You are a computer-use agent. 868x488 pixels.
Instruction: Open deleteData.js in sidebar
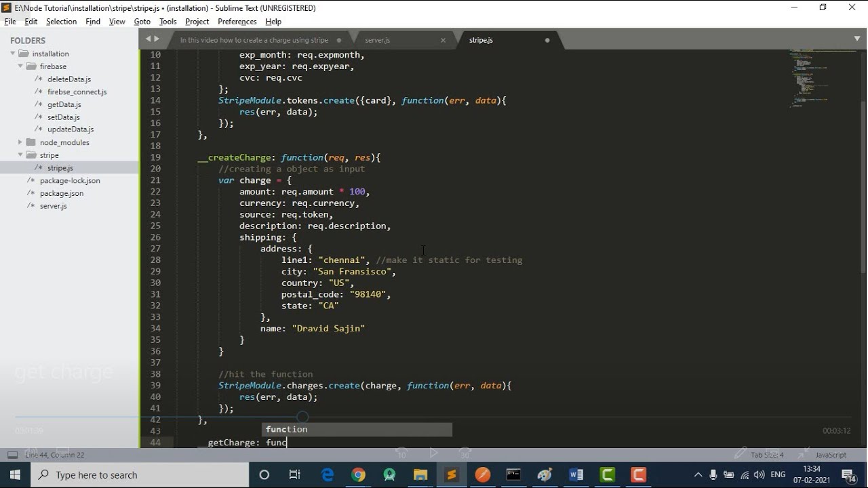coord(69,79)
